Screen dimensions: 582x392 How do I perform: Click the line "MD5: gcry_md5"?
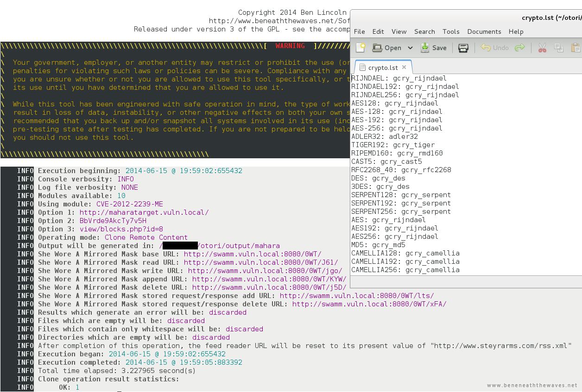tap(378, 245)
